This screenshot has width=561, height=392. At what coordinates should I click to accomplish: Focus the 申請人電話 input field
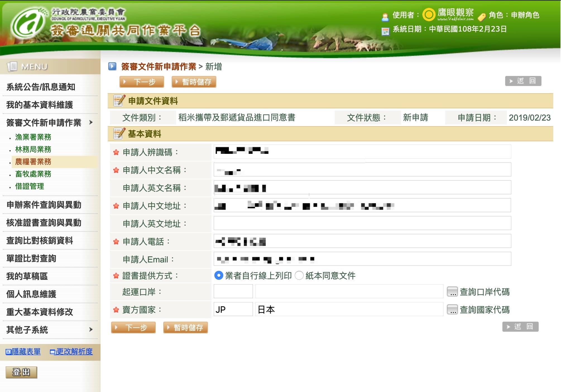[362, 241]
